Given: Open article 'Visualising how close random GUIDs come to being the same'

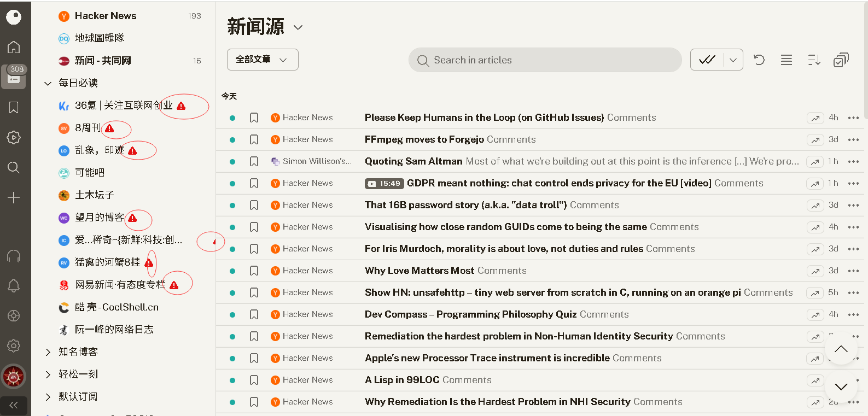Looking at the screenshot, I should pos(505,227).
